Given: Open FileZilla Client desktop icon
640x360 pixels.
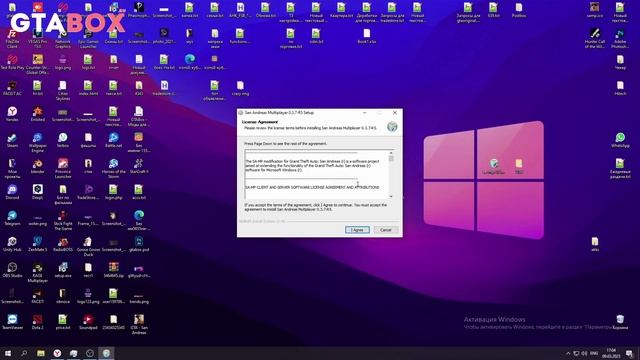Looking at the screenshot, I should [12, 38].
